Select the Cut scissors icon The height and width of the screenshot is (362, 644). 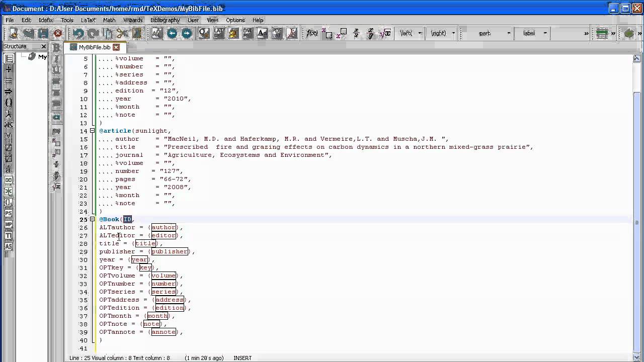click(122, 33)
